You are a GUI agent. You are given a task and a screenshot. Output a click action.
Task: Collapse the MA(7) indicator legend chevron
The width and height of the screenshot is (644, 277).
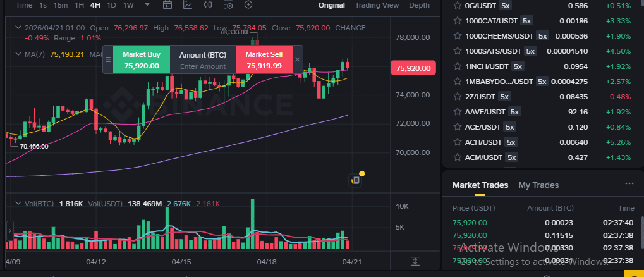click(x=18, y=54)
